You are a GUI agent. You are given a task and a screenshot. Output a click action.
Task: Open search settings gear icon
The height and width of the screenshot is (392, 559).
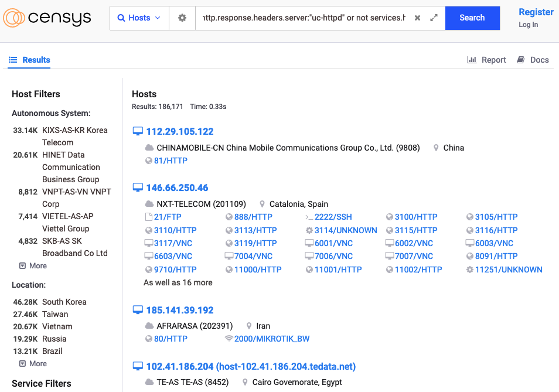[182, 18]
